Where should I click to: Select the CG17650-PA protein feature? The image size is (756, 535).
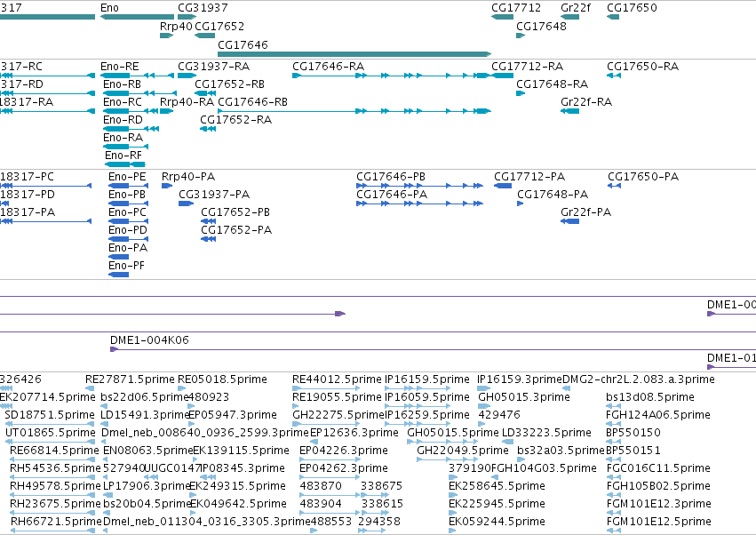614,186
